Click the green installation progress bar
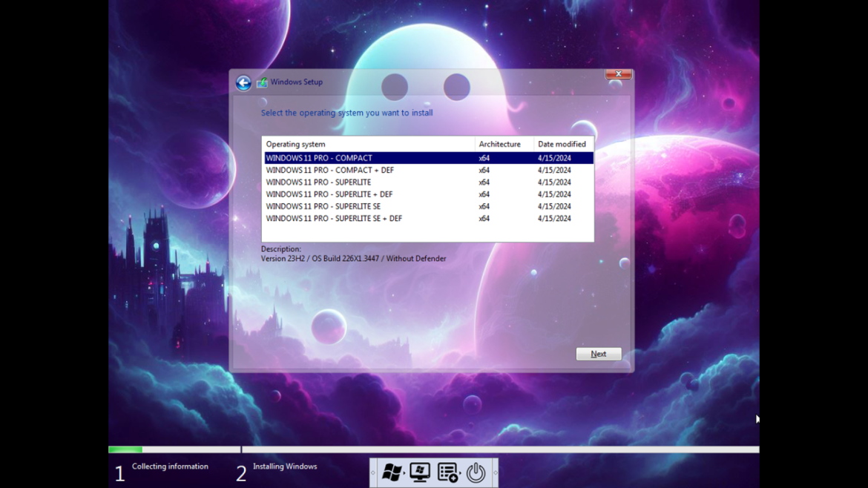This screenshot has height=488, width=868. point(125,449)
